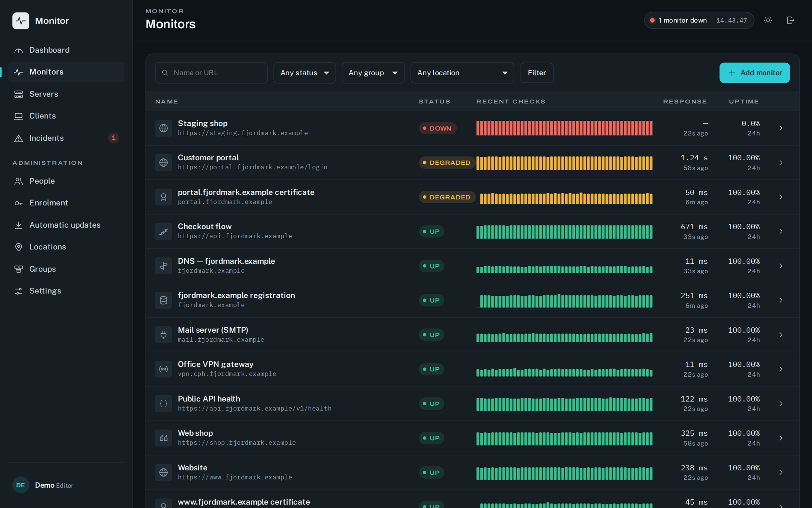Click the certificate icon for portal.fjordmark.example certificate

tap(164, 197)
